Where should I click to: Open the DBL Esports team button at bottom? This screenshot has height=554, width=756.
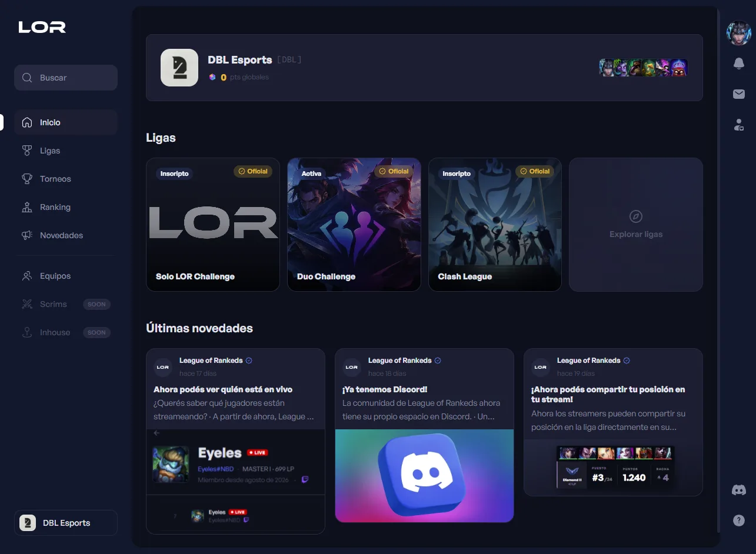pos(66,523)
